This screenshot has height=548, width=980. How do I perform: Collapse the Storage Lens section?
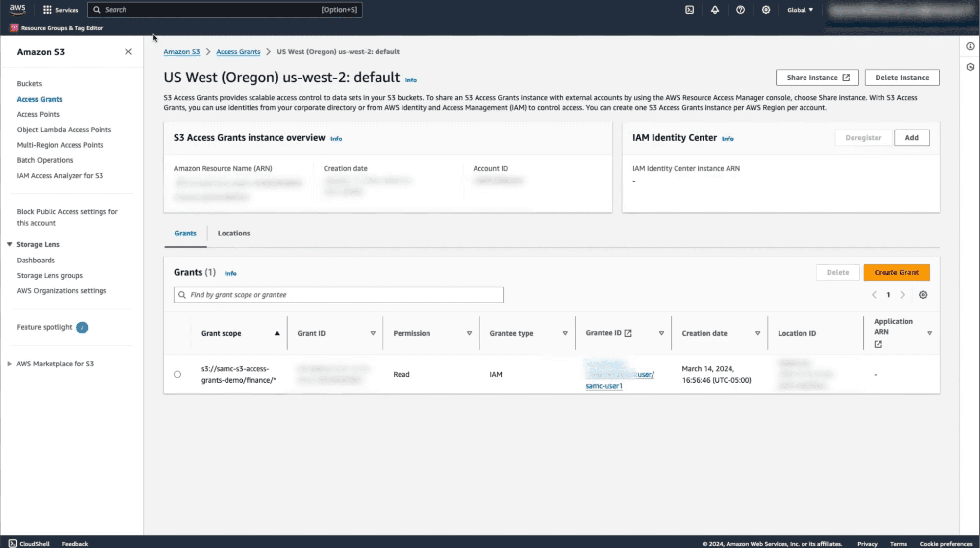[x=9, y=244]
